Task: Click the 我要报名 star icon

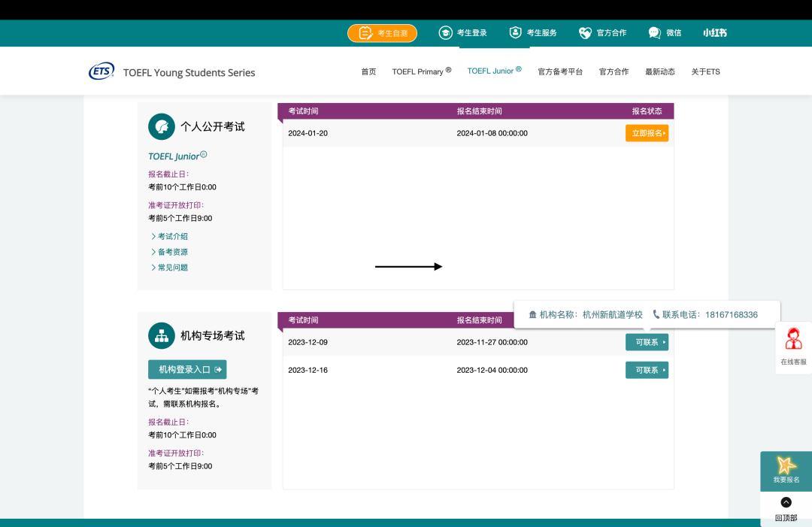Action: (786, 465)
